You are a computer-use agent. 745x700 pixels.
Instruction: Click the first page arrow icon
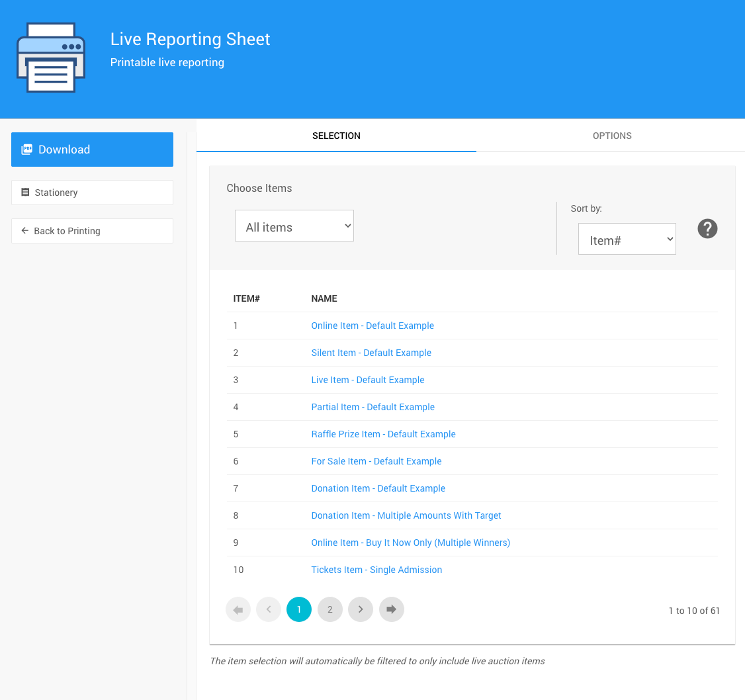[x=238, y=609]
